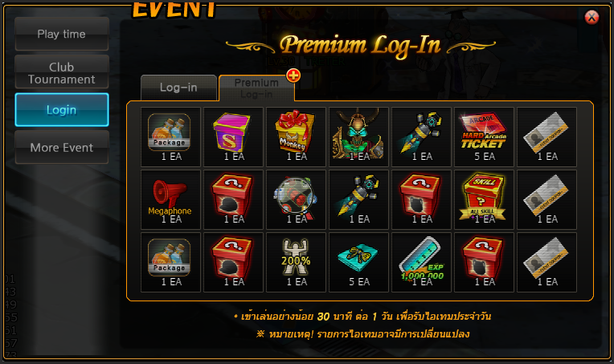This screenshot has height=364, width=614.
Task: Click the orange plus badge on Premium tab
Action: tap(293, 76)
